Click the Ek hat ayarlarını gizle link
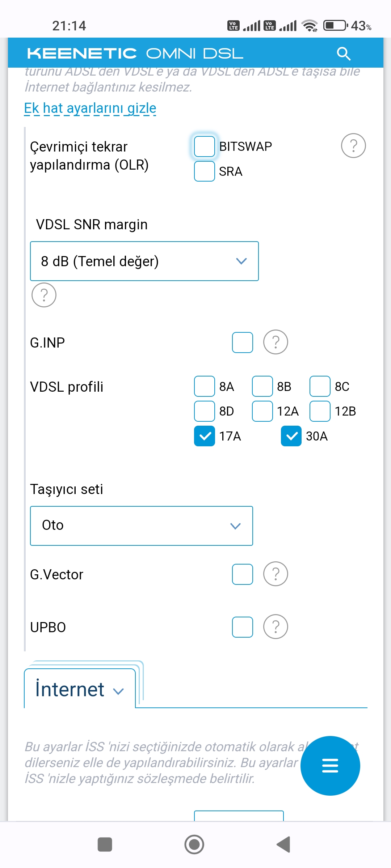 pos(90,109)
